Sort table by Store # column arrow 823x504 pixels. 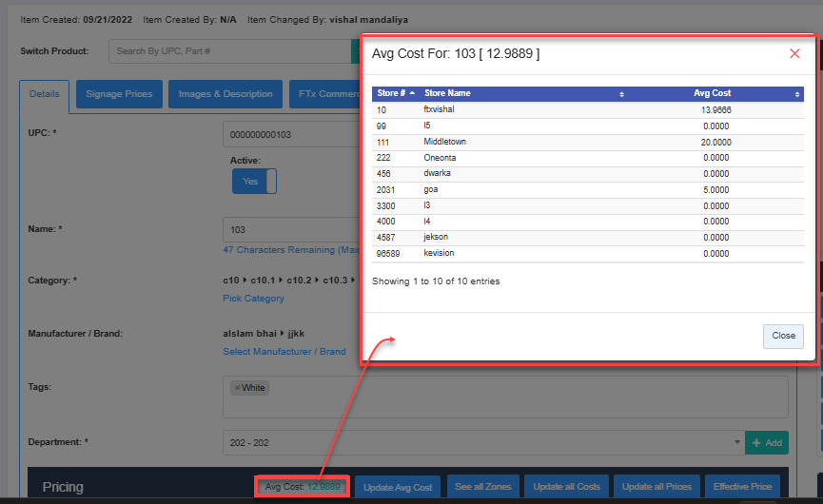pyautogui.click(x=411, y=94)
